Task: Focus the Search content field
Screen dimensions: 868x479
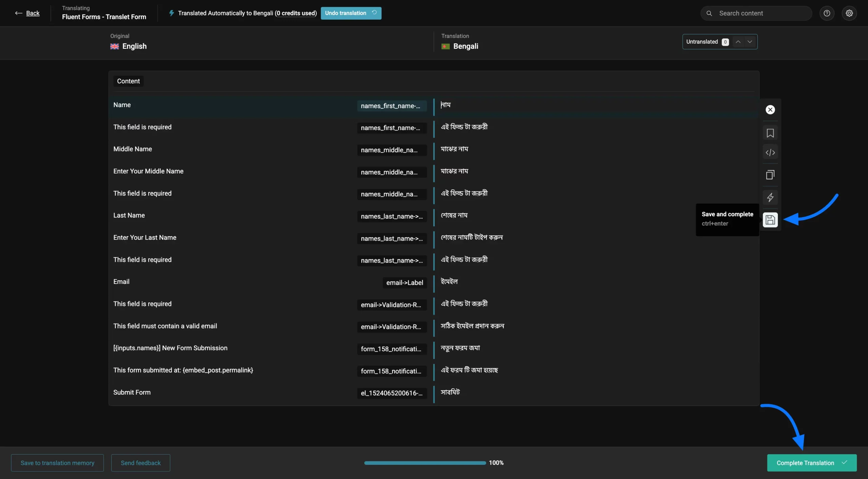Action: [x=759, y=13]
